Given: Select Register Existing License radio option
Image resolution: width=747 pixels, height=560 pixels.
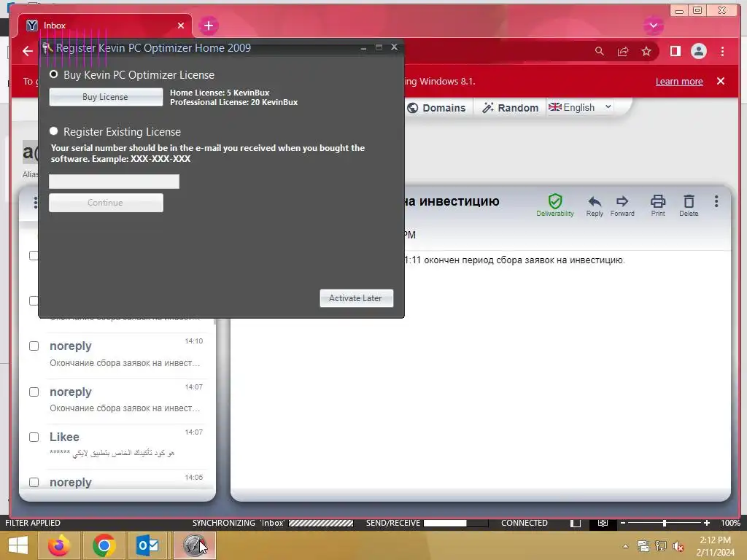Looking at the screenshot, I should pyautogui.click(x=54, y=131).
